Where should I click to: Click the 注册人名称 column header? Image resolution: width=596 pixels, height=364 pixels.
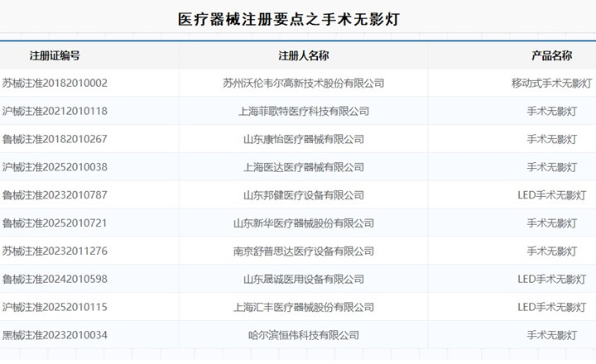[x=303, y=55]
